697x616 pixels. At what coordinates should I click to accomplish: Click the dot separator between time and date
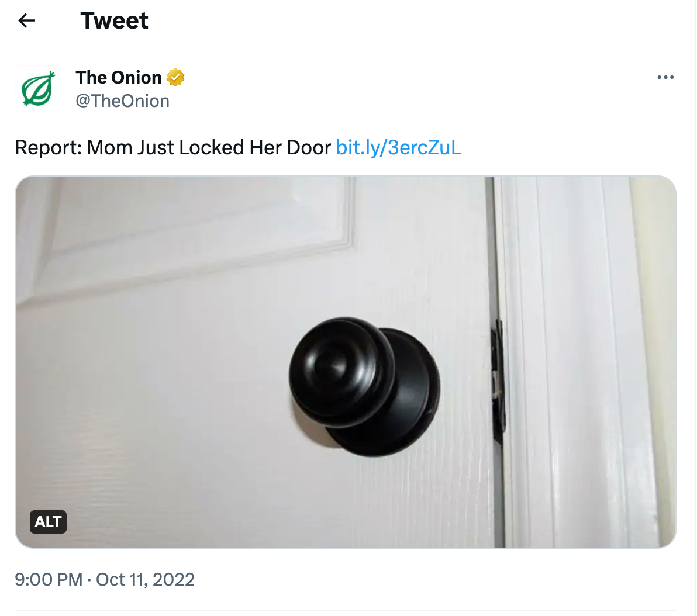click(89, 580)
